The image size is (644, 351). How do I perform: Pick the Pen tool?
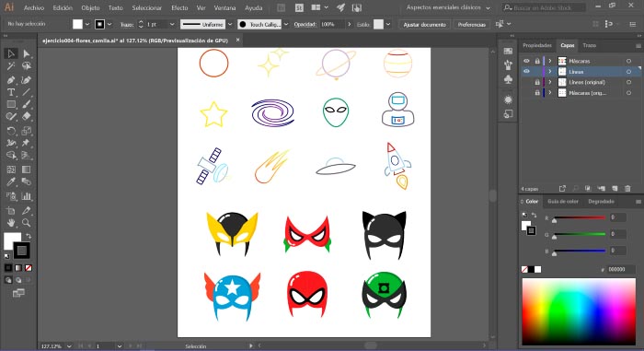11,80
